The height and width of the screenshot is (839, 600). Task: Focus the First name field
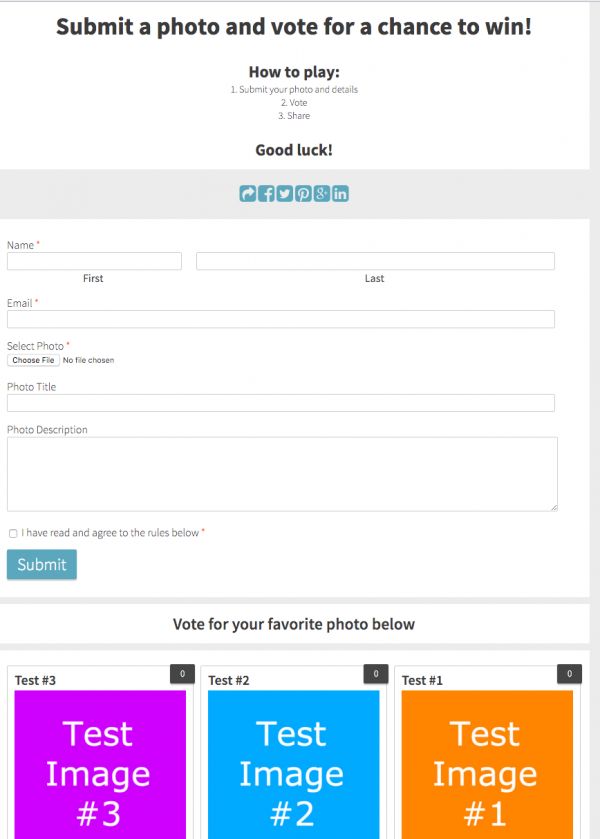tap(94, 261)
